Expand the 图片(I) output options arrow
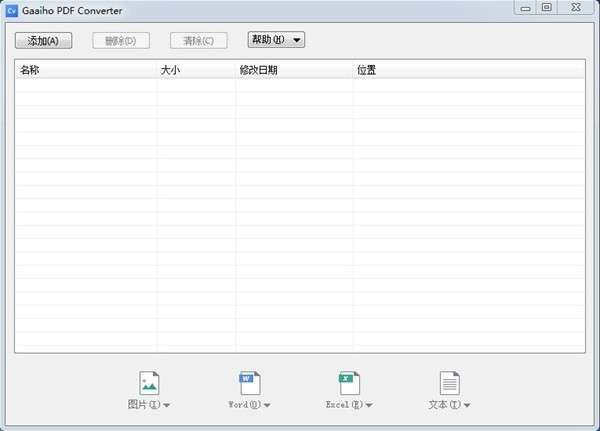Screen dimensions: 600x431 pos(166,405)
